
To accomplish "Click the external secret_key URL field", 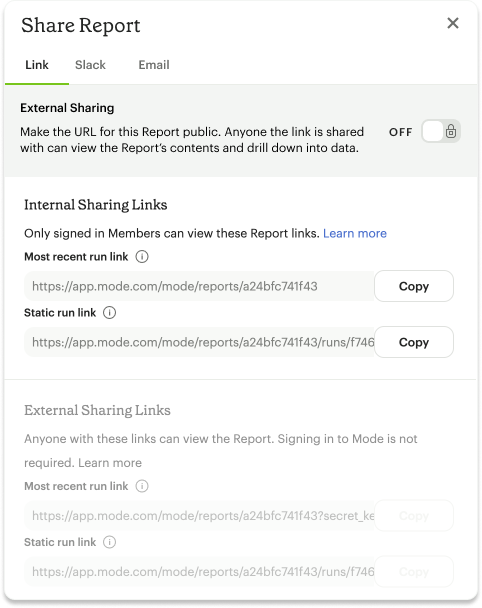I will pos(199,516).
